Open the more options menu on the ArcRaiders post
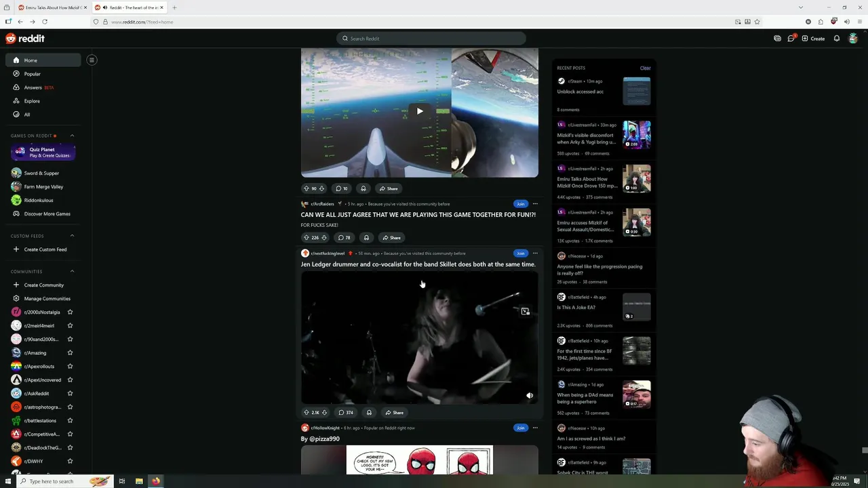 tap(535, 203)
